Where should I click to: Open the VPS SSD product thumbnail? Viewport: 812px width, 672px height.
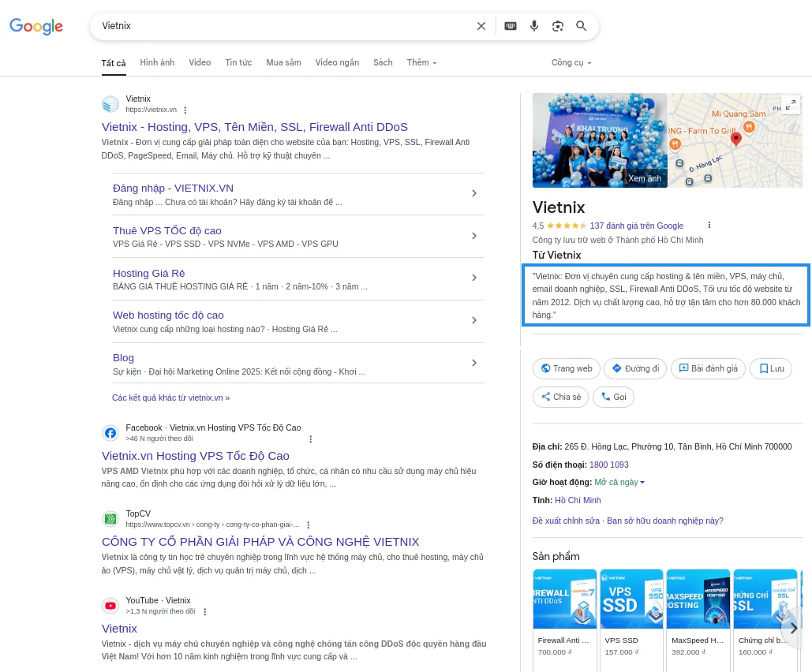(631, 599)
